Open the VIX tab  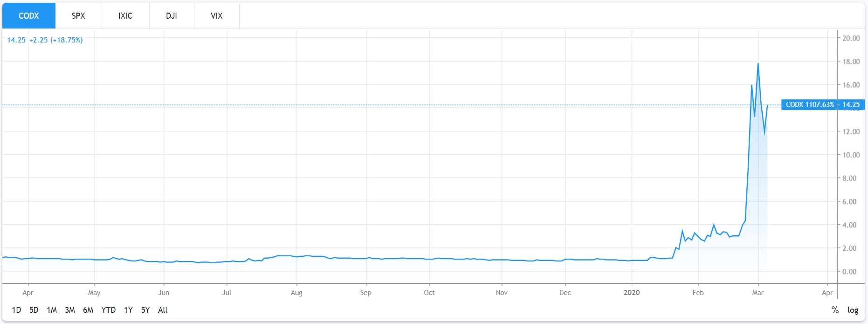click(x=216, y=16)
